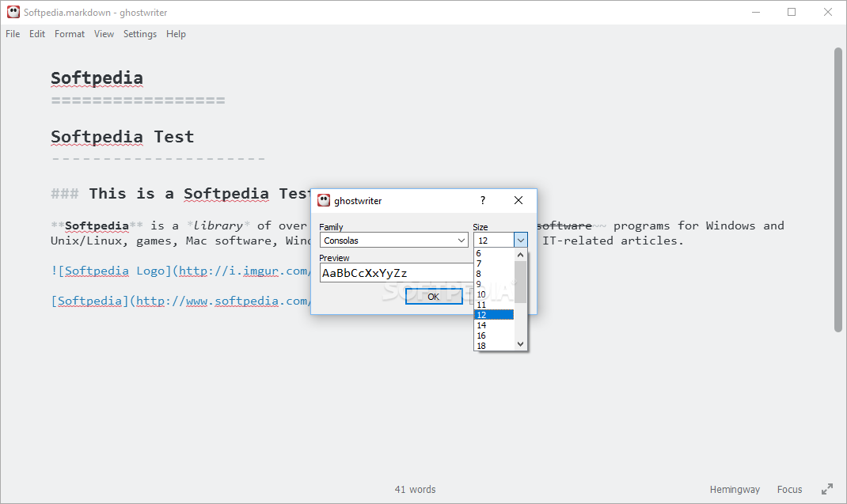
Task: Click the AaBbCcXxYyZz preview field
Action: click(x=396, y=273)
